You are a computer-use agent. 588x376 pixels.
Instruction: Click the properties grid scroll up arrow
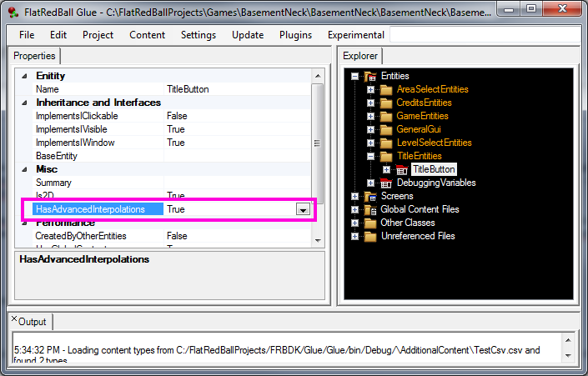pyautogui.click(x=318, y=76)
